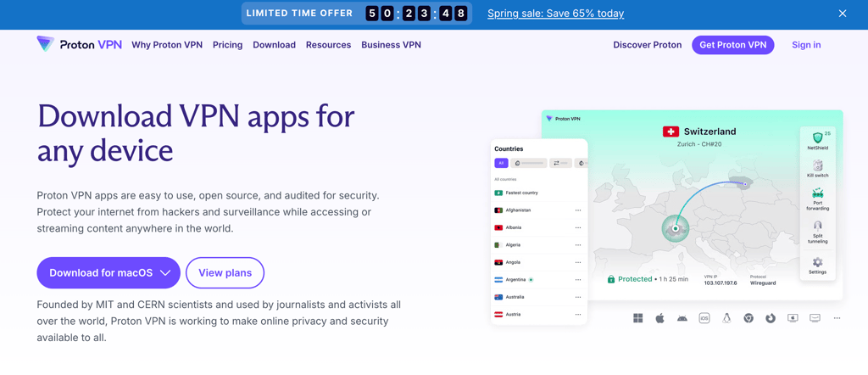Viewport: 868px width, 375px height.
Task: Click the green Protected lock icon
Action: tap(611, 279)
